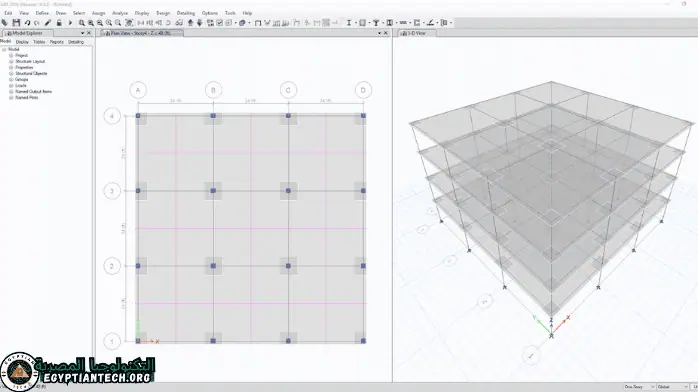698x392 pixels.
Task: Click grid bubble A in plan view
Action: 138,90
